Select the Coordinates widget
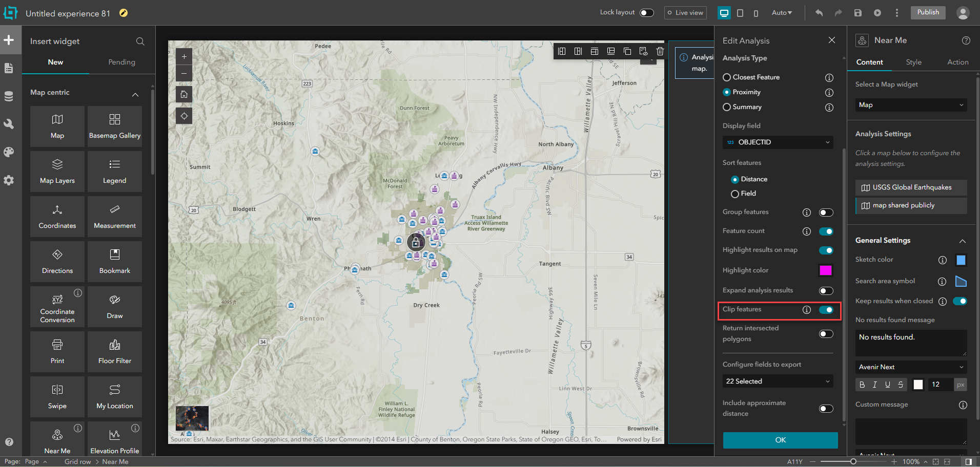Image resolution: width=980 pixels, height=467 pixels. (57, 217)
